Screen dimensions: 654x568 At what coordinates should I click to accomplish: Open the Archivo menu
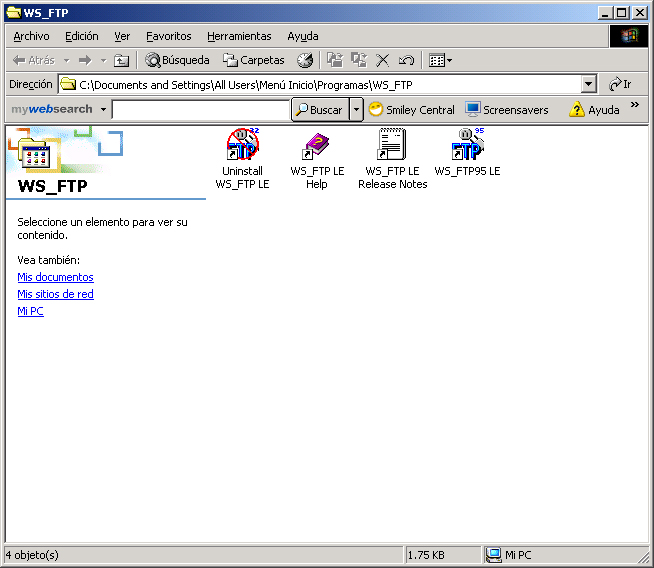click(31, 37)
